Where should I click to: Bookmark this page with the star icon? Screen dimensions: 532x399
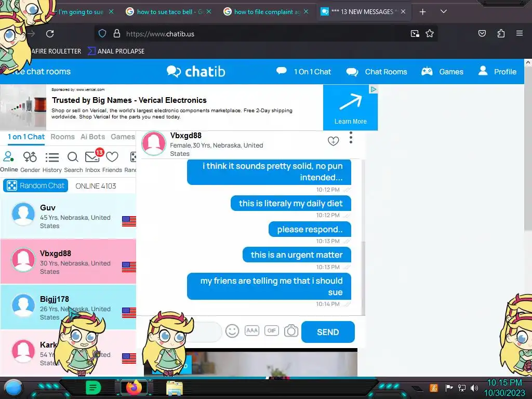(x=430, y=34)
